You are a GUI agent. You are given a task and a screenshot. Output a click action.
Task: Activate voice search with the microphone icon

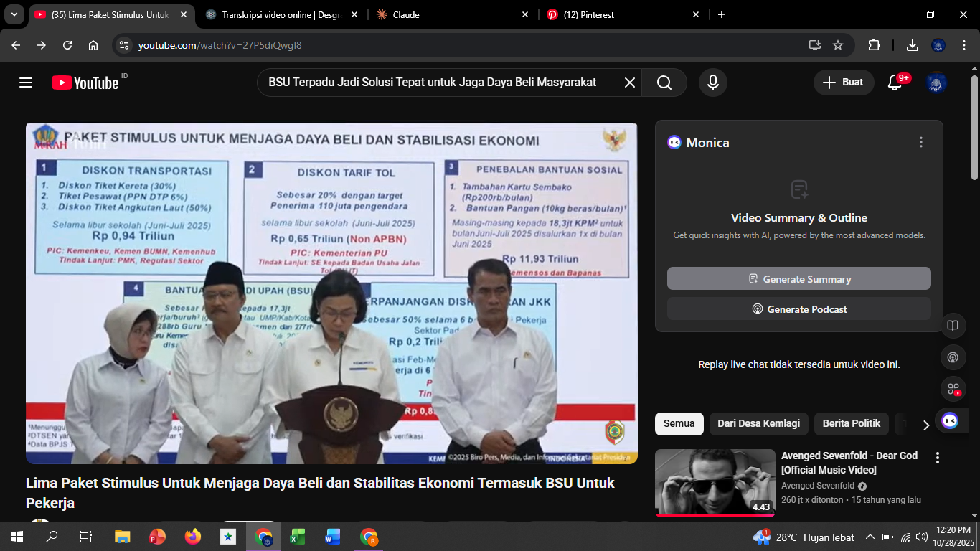point(712,82)
